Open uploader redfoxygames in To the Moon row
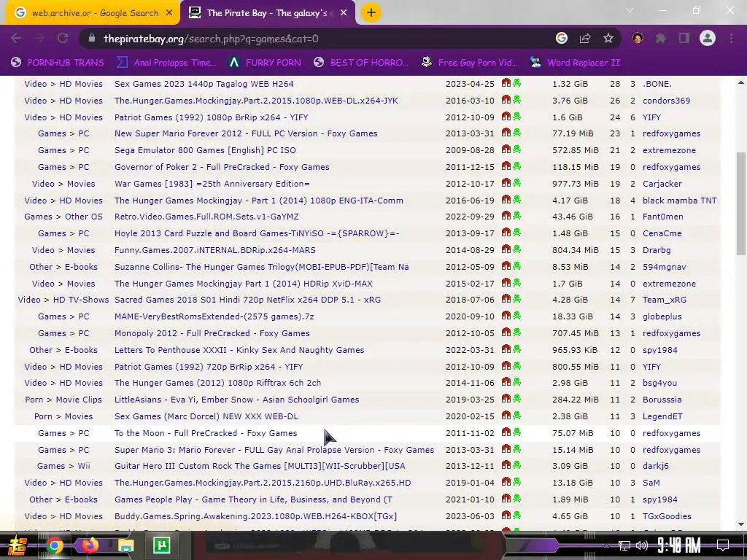The width and height of the screenshot is (747, 560). tap(671, 433)
